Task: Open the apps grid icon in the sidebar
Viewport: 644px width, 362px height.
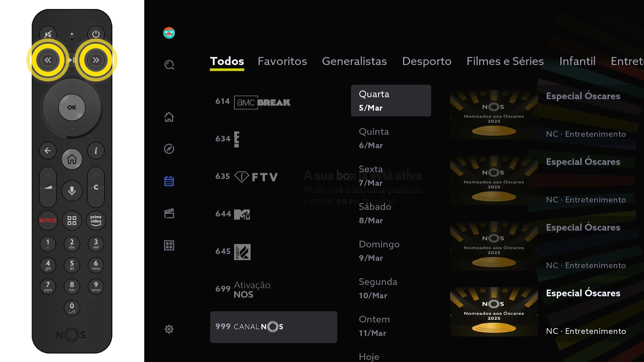Action: pyautogui.click(x=169, y=245)
